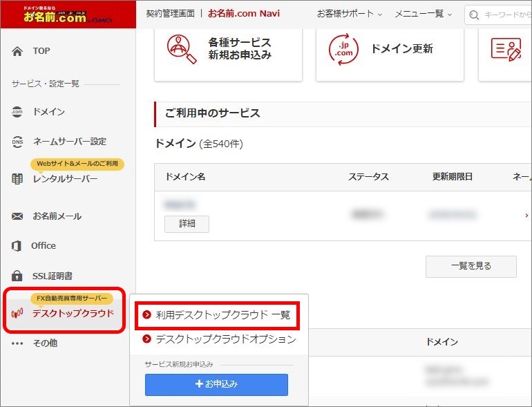Viewport: 532px width, 407px height.
Task: Click the 詳細 button in the domain row
Action: coord(187,224)
